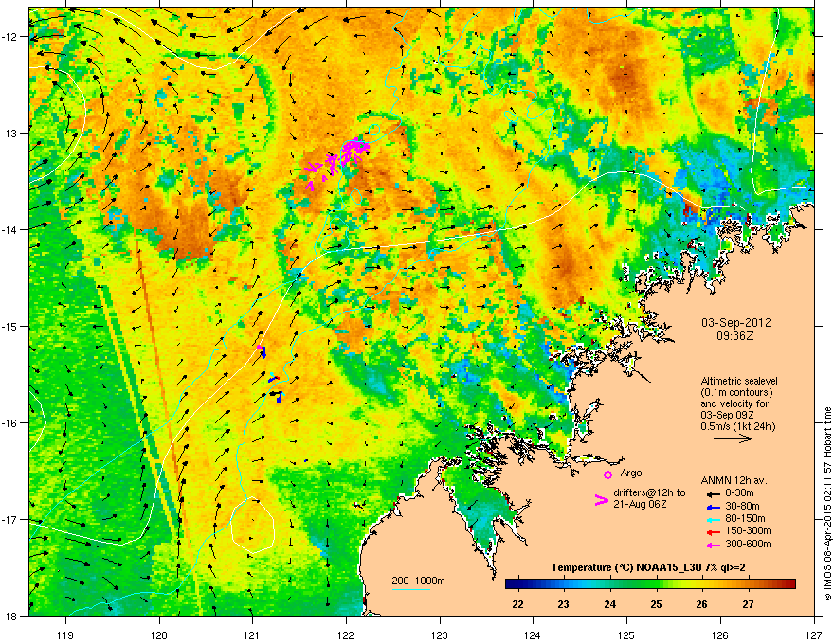Click the '150-300m' depth label

(x=748, y=531)
